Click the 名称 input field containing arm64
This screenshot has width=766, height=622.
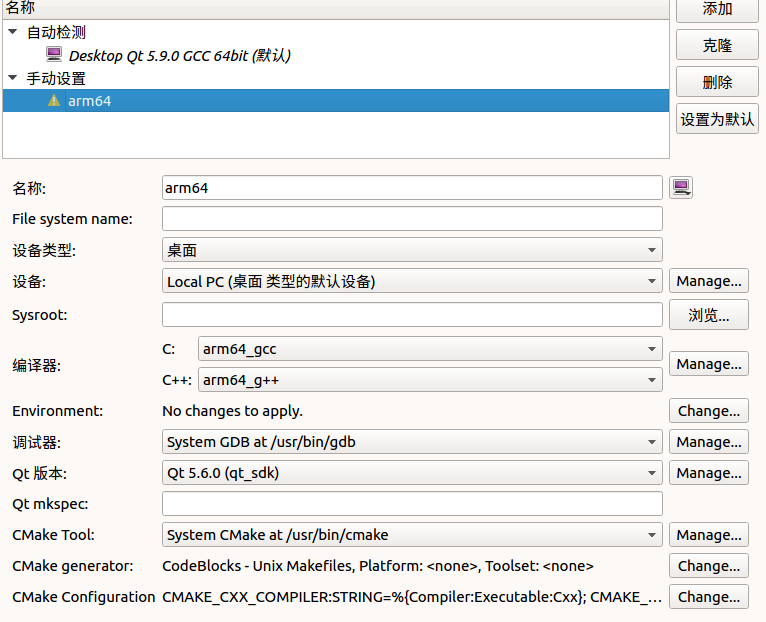412,188
